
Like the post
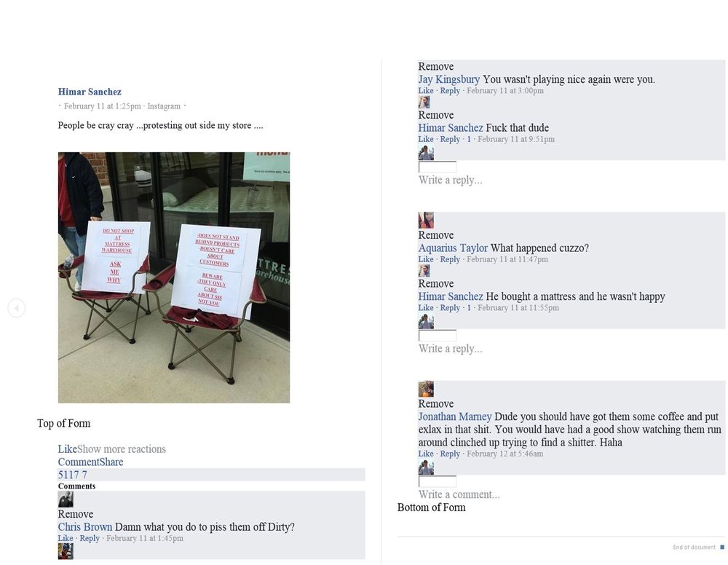(67, 449)
